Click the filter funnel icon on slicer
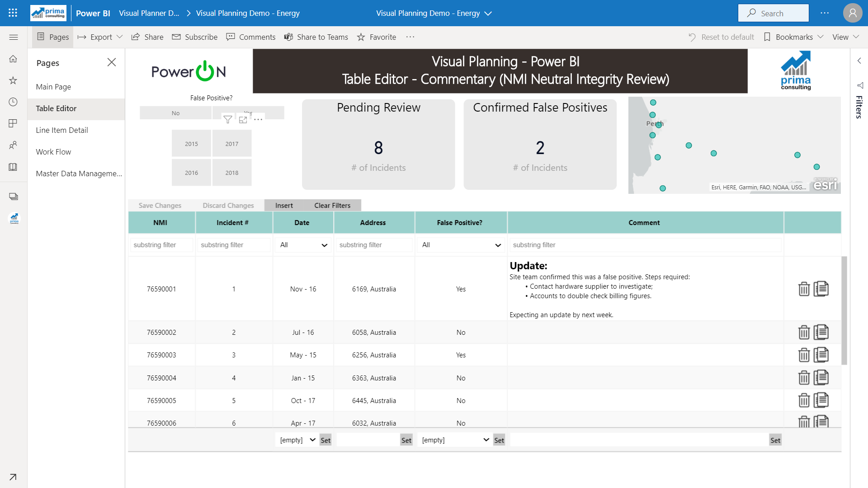 point(228,120)
